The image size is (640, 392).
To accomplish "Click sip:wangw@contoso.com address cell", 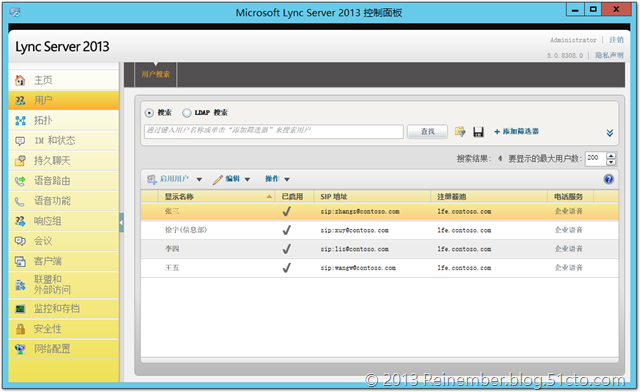I will pyautogui.click(x=358, y=268).
